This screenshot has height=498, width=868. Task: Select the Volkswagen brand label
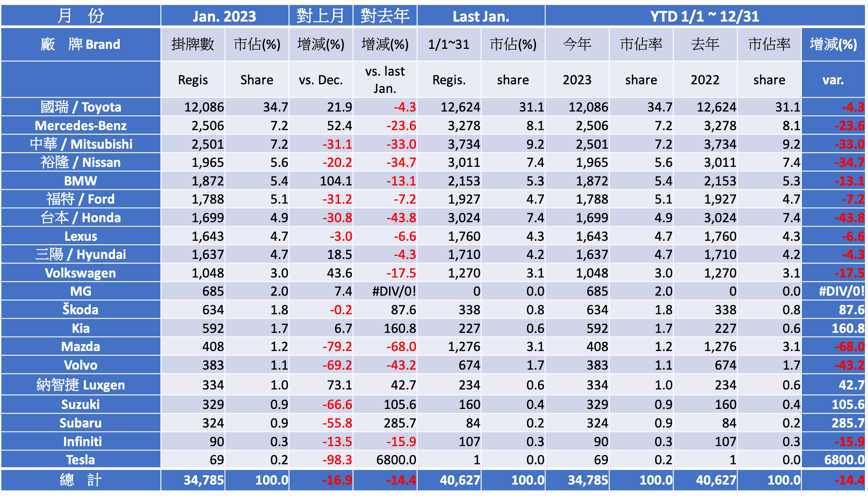(x=81, y=273)
